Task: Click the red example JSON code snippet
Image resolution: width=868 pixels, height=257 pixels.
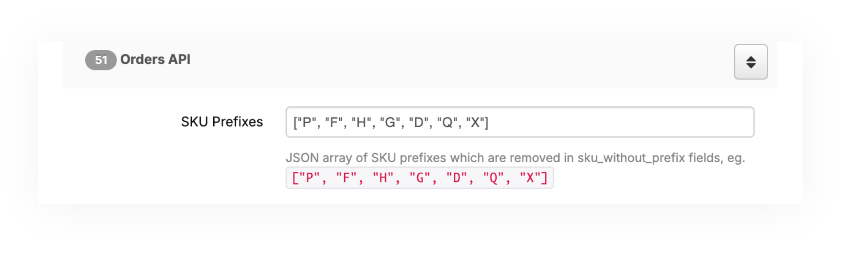Action: coord(419,178)
